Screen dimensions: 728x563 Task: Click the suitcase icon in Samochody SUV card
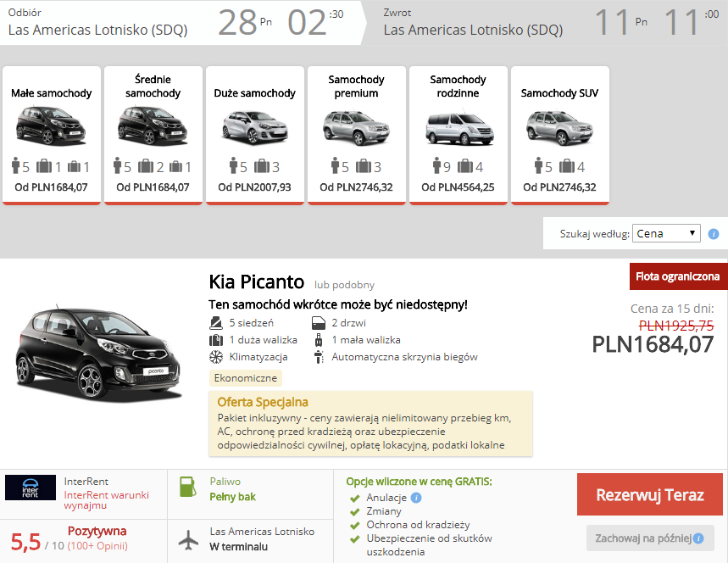pyautogui.click(x=566, y=166)
